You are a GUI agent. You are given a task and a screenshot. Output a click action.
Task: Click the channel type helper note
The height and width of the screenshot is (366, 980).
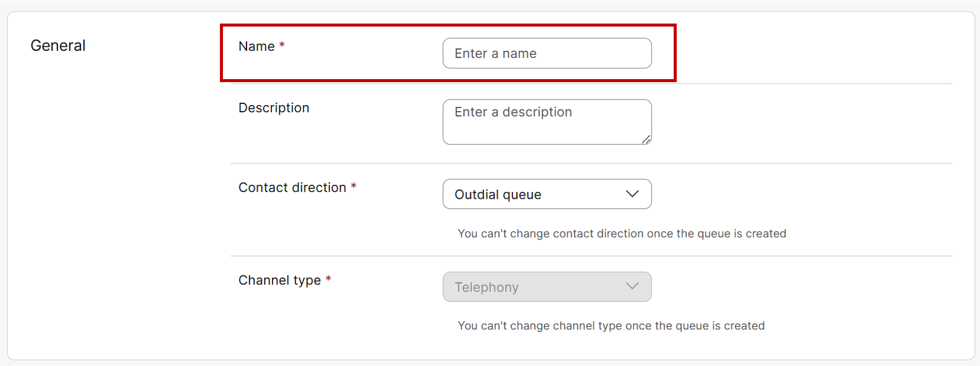pos(611,326)
